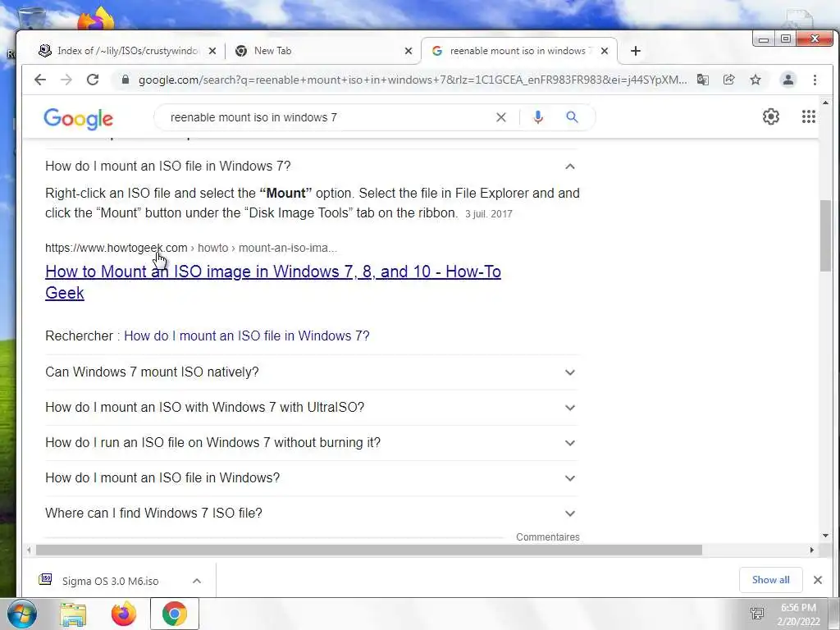Image resolution: width=840 pixels, height=630 pixels.
Task: Click Commentaires feedback link
Action: pyautogui.click(x=547, y=536)
